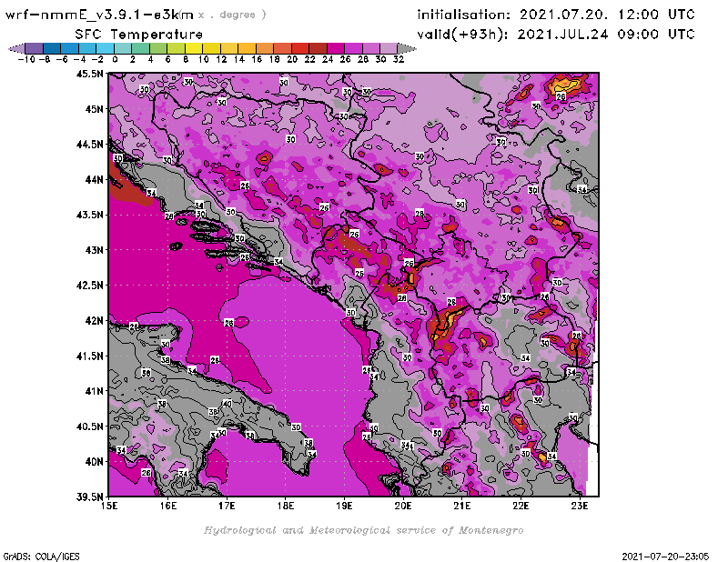Pick the orchid 28 to 30 swatch
728x562 pixels.
click(x=371, y=49)
